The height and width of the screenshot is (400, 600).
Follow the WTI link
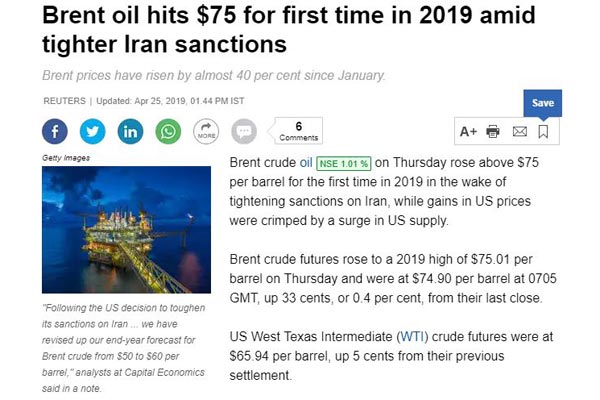click(x=412, y=337)
